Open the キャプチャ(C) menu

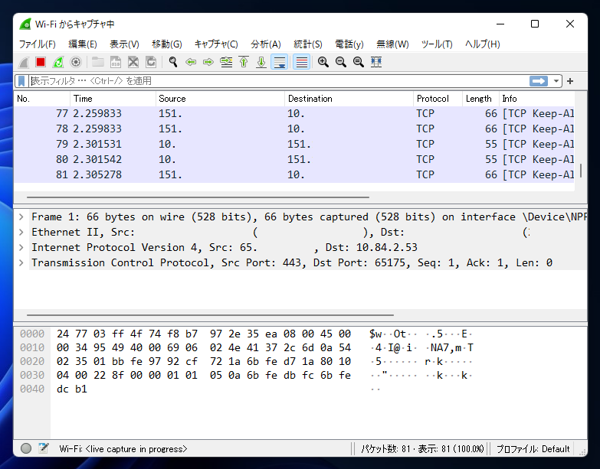(x=216, y=44)
